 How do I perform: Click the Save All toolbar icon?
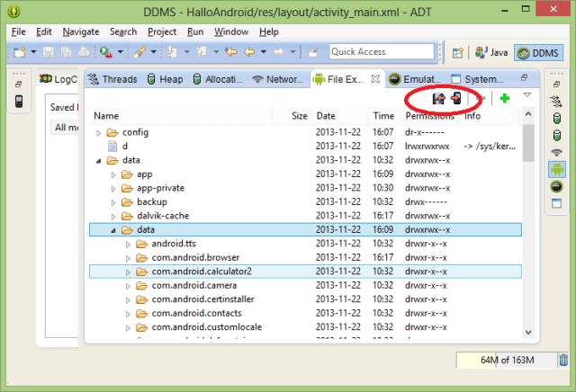(66, 52)
